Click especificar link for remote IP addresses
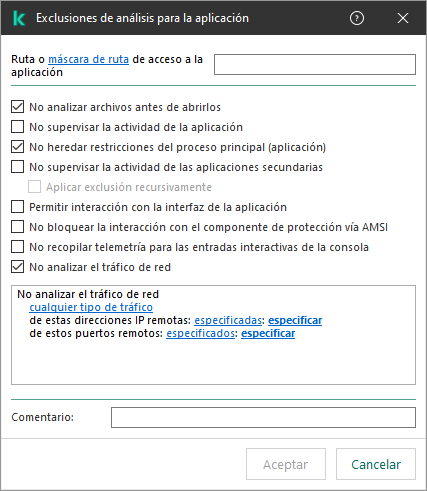427x491 pixels. pos(295,320)
